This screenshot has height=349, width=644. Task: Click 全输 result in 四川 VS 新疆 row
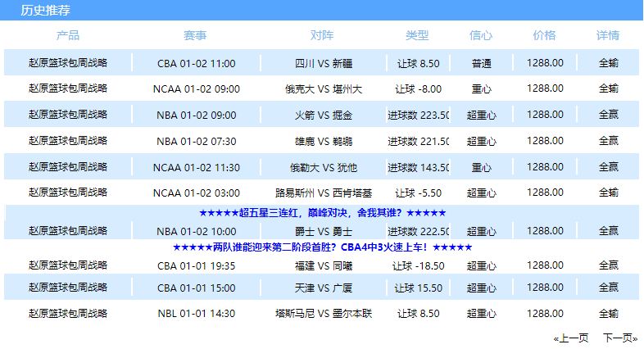tap(609, 63)
